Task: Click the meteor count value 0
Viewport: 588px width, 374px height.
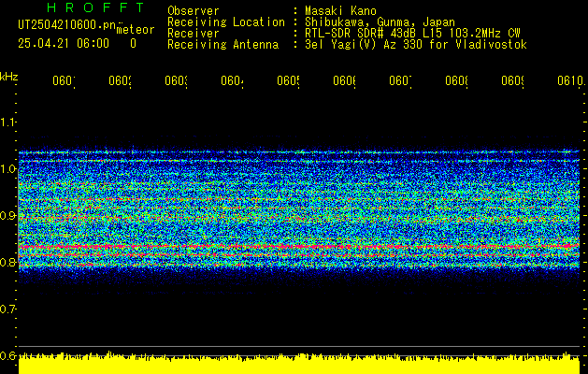Action: point(133,44)
